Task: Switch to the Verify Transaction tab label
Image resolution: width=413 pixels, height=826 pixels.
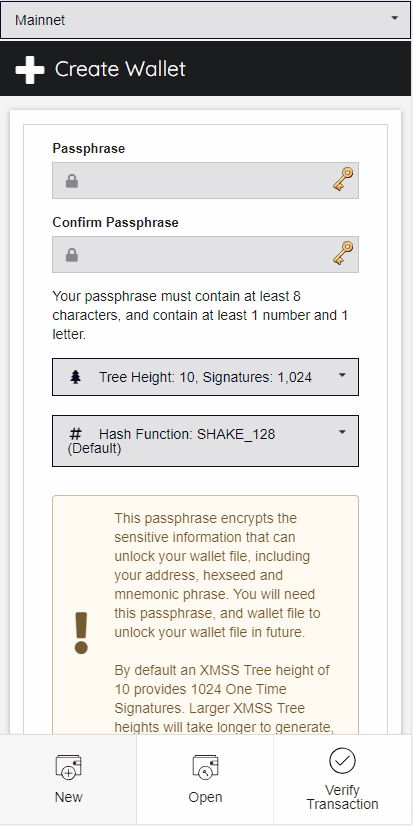Action: [342, 798]
